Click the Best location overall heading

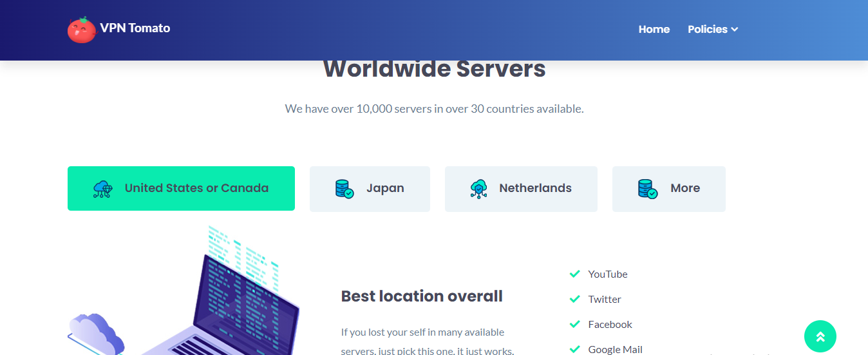click(422, 296)
